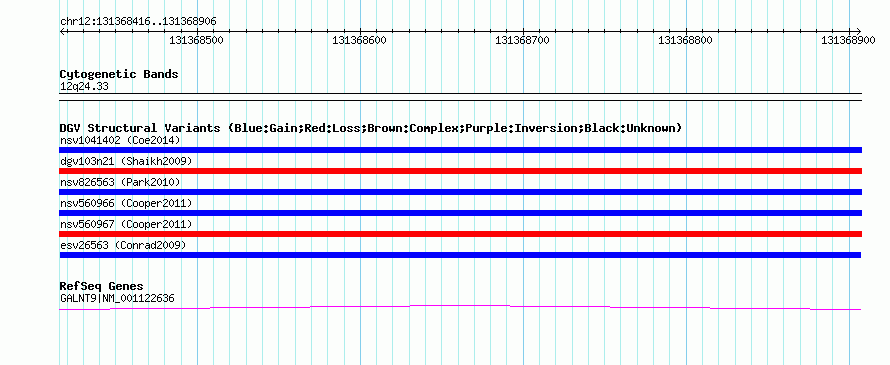The image size is (890, 365).
Task: Select the magenta GALNT9 gene track line
Action: pos(460,307)
